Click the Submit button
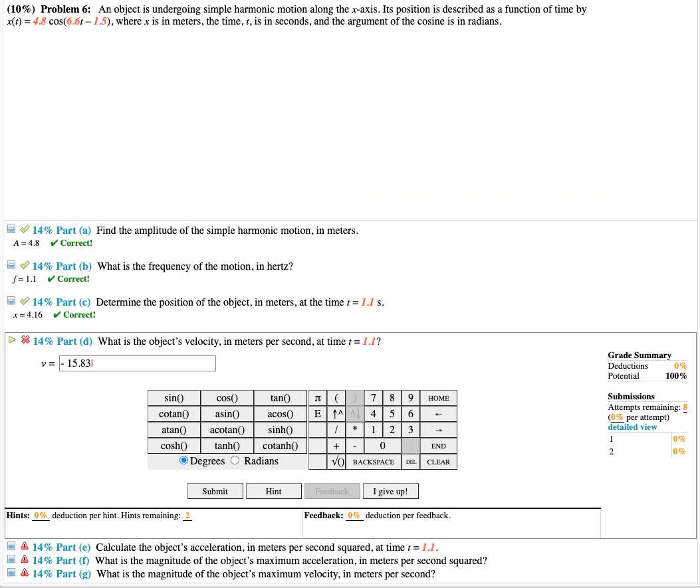The height and width of the screenshot is (588, 700). [x=214, y=490]
